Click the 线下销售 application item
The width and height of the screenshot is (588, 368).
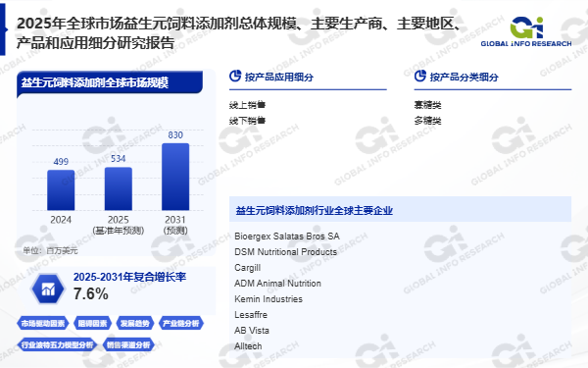(x=247, y=121)
